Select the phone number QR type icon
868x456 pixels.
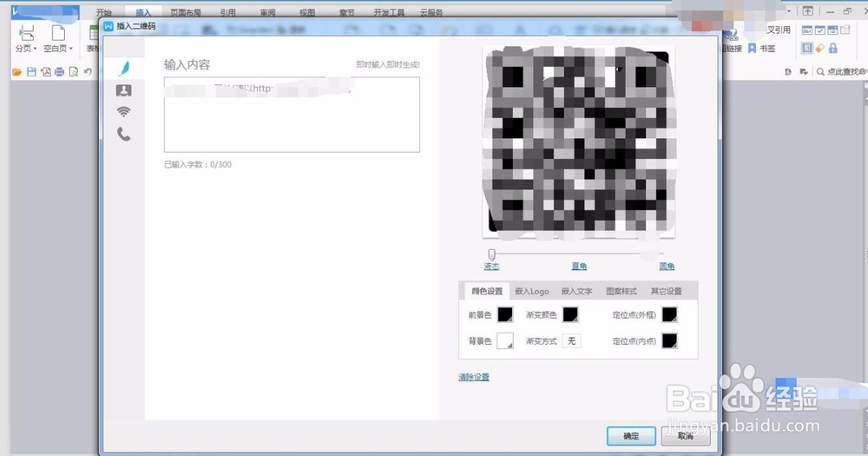123,134
